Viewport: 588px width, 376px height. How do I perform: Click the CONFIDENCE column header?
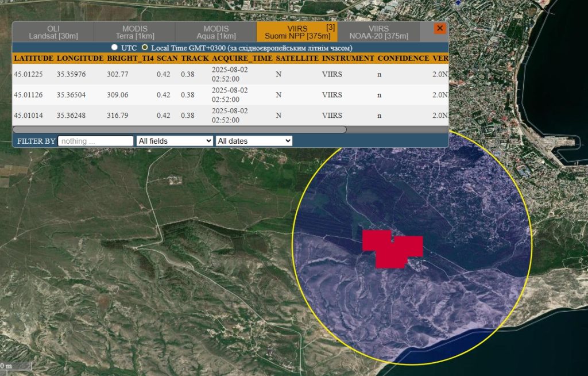click(403, 59)
